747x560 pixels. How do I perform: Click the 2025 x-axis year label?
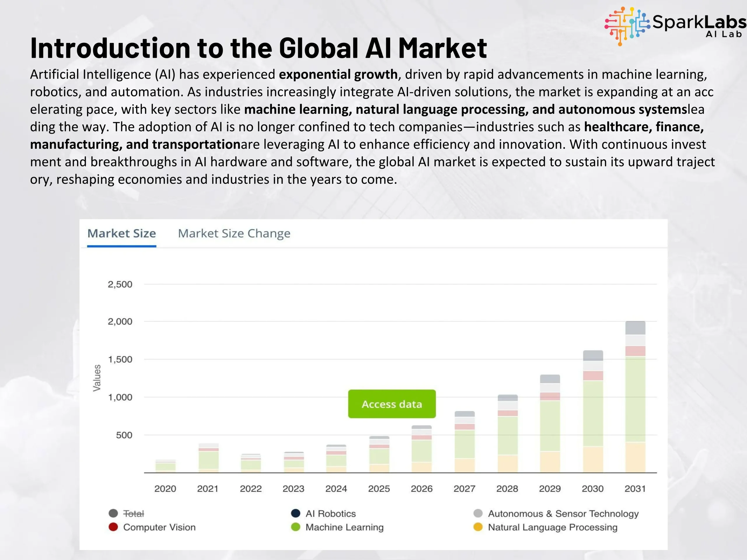[x=379, y=489]
